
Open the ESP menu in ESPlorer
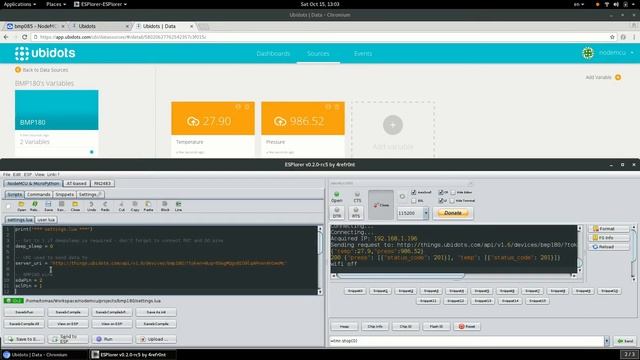pos(28,174)
